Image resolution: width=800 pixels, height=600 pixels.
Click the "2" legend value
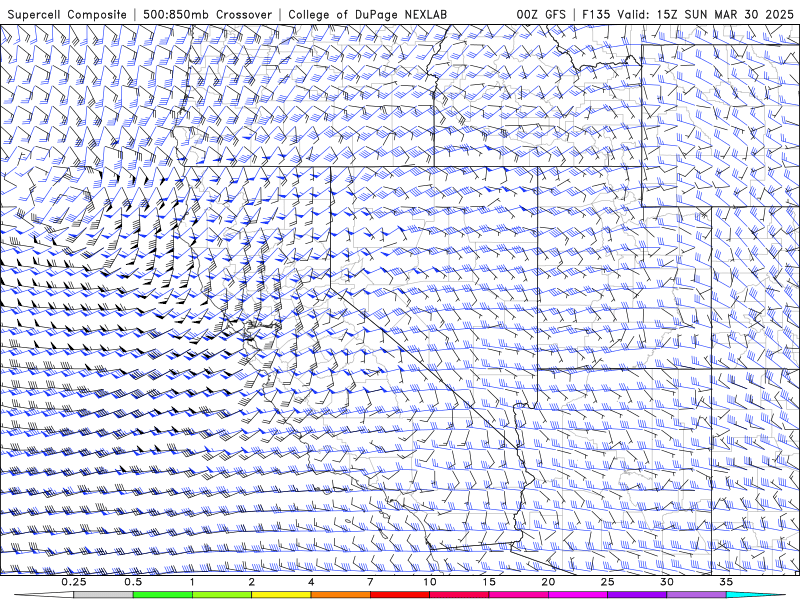(252, 582)
